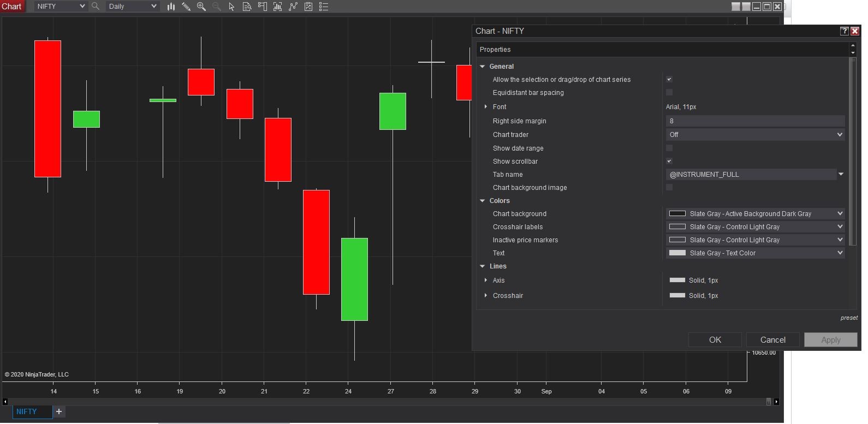The height and width of the screenshot is (424, 868).
Task: Click the instrument search magnifier icon
Action: [96, 7]
